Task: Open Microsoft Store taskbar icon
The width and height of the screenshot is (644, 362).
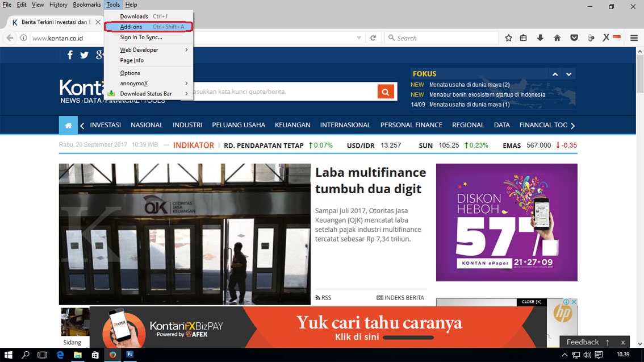Action: 95,355
